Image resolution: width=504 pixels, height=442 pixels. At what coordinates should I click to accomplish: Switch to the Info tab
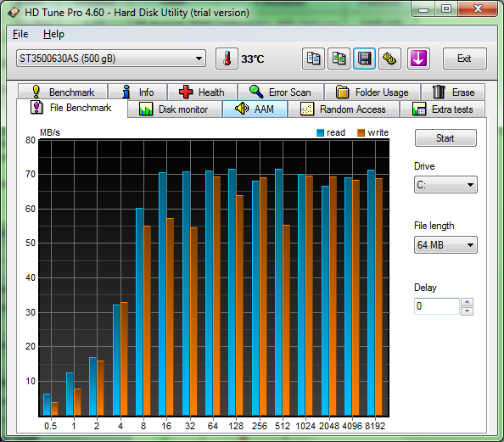click(137, 92)
